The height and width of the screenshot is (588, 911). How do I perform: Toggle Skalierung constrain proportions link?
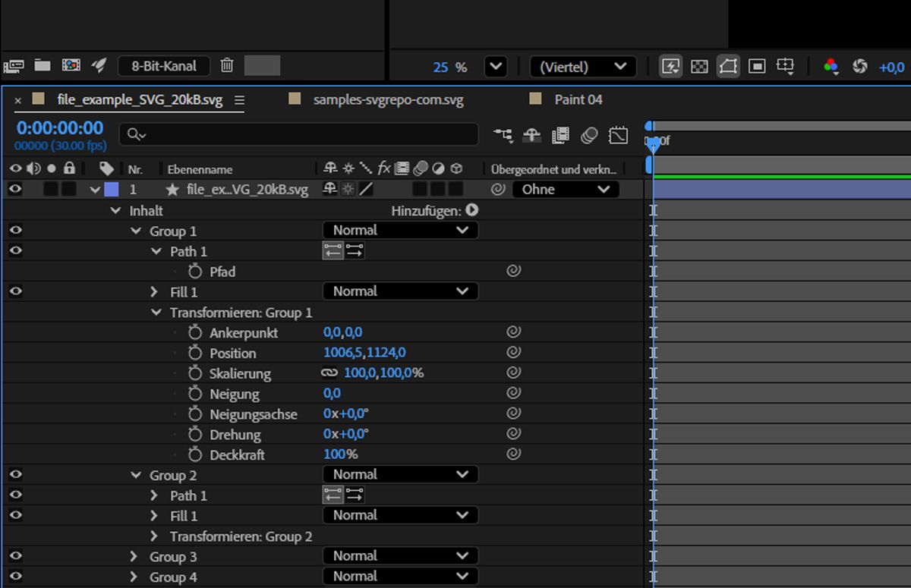tap(329, 373)
